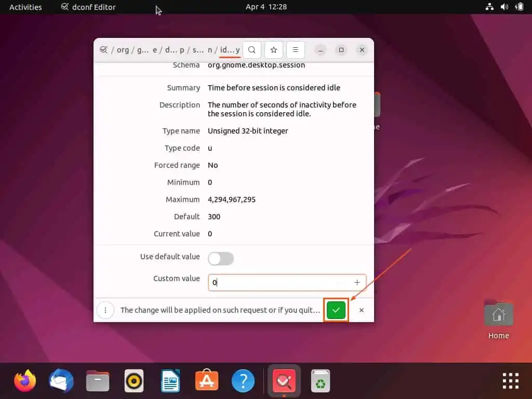Open the Ubuntu Software store
Image resolution: width=532 pixels, height=399 pixels.
(206, 381)
